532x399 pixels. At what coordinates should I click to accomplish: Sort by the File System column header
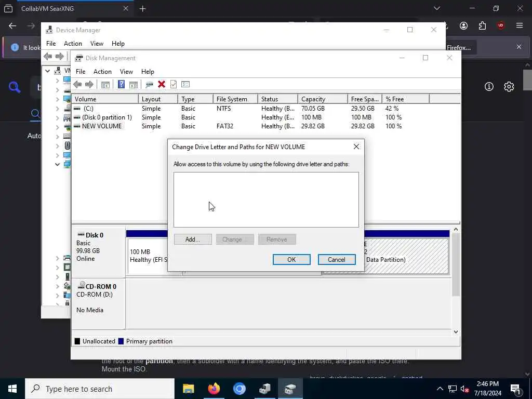point(235,99)
